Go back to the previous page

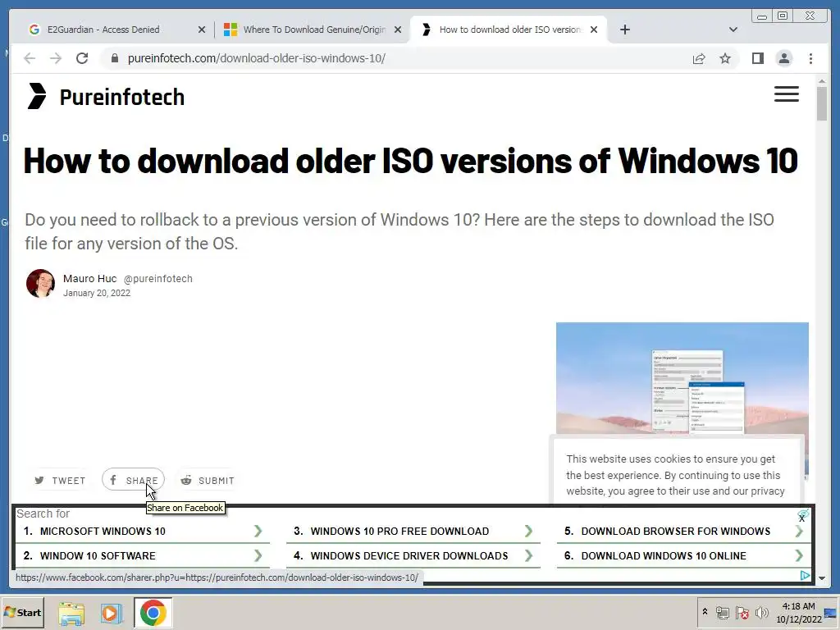click(30, 58)
